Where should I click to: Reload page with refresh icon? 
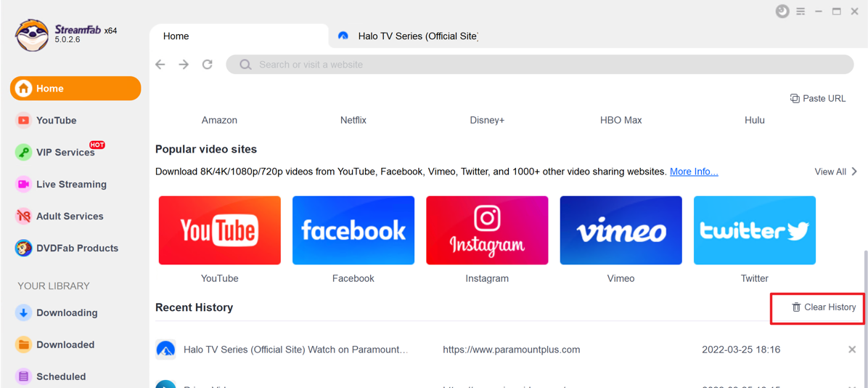pos(208,64)
